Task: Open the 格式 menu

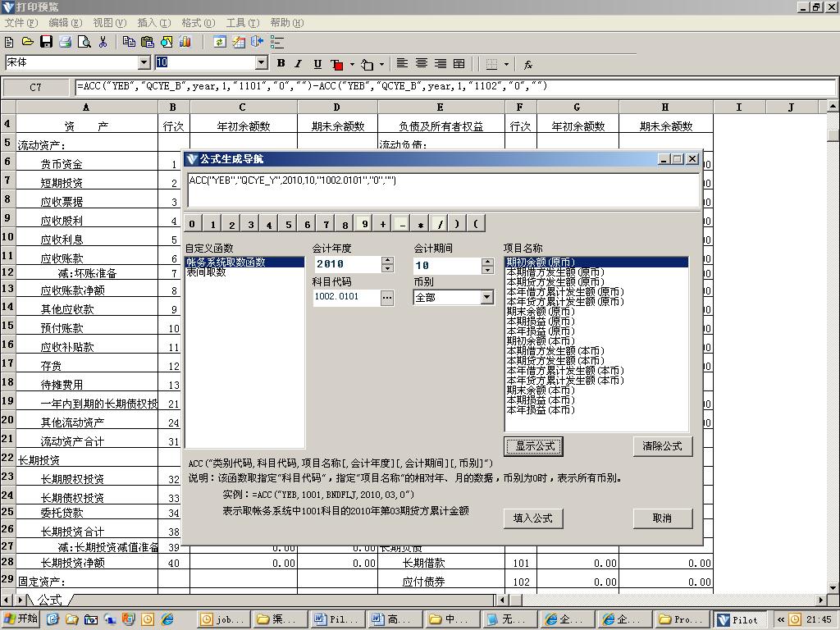Action: [x=197, y=23]
